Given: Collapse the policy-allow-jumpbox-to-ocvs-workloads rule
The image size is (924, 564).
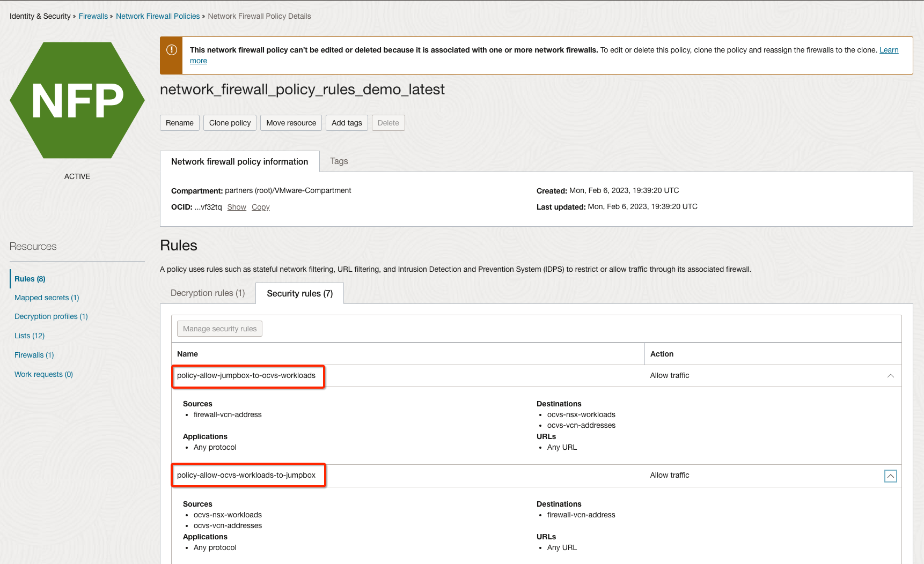Looking at the screenshot, I should 890,376.
